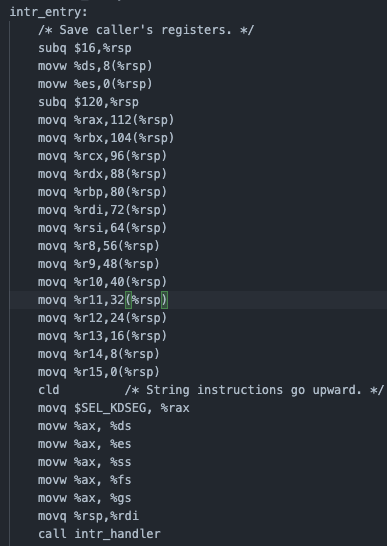Viewport: 387px width, 546px height.
Task: Click the subq $120,%rsp line
Action: click(88, 102)
